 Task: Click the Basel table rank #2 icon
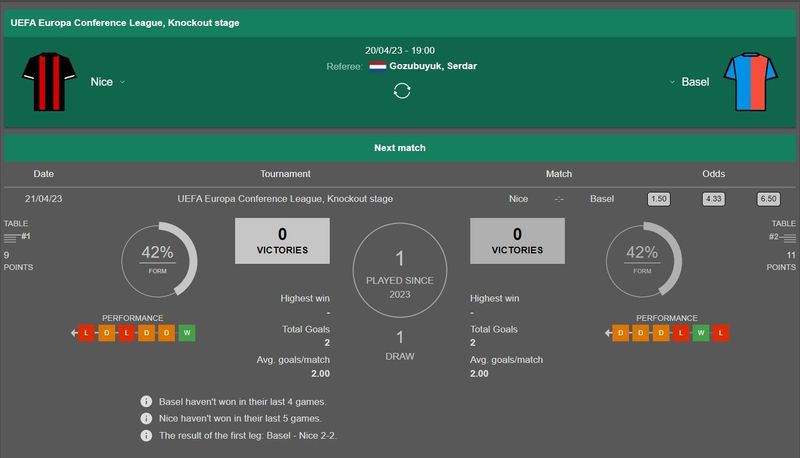pos(782,237)
